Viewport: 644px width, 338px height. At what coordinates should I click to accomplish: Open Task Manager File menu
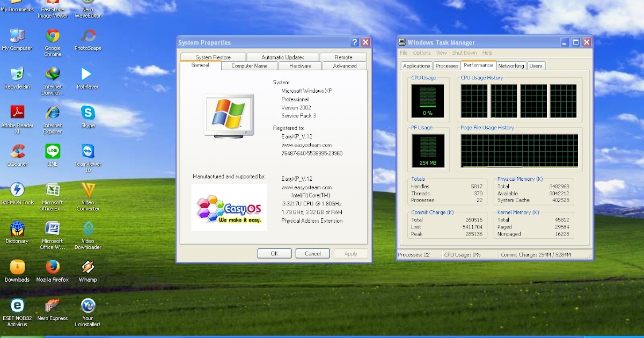point(404,53)
